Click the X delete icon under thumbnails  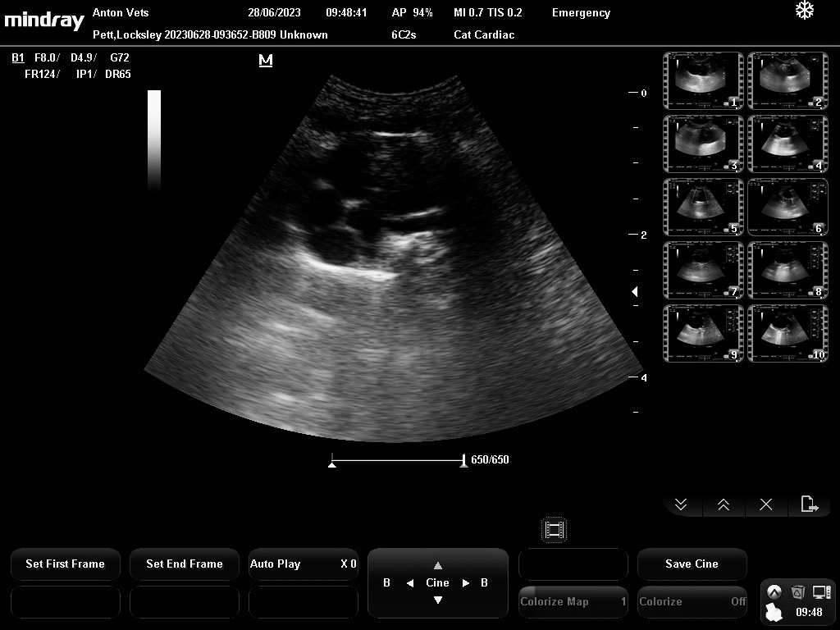tap(766, 504)
